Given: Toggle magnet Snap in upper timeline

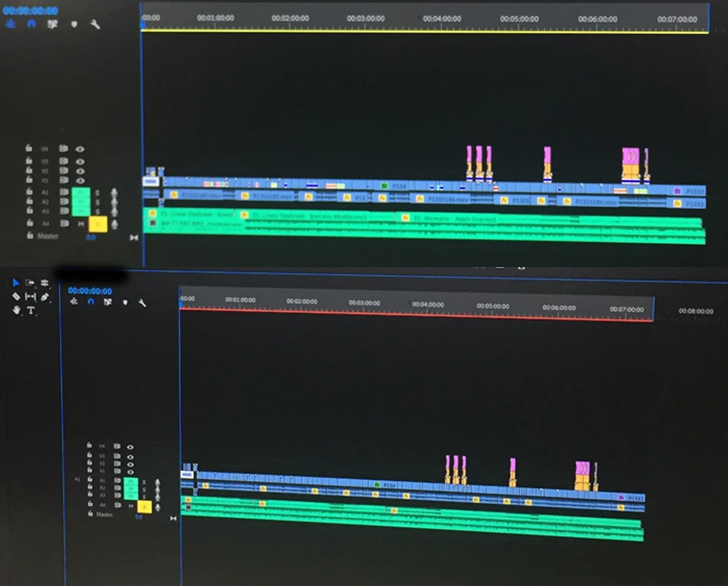Looking at the screenshot, I should click(32, 23).
